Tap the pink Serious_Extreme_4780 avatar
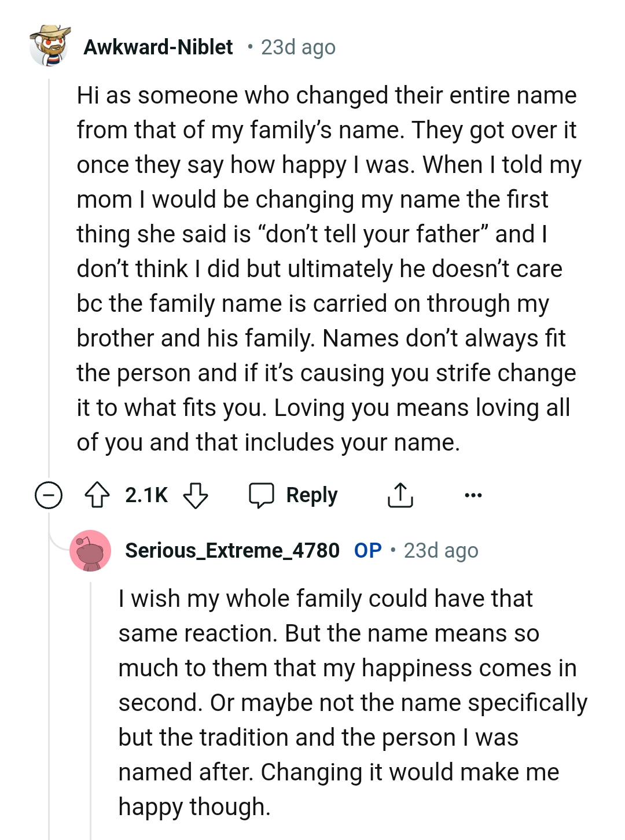The height and width of the screenshot is (840, 625). pos(90,551)
